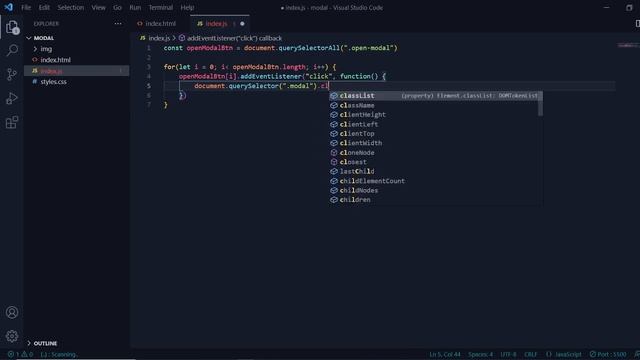
Task: Switch to the index.html tab
Action: tap(160, 24)
